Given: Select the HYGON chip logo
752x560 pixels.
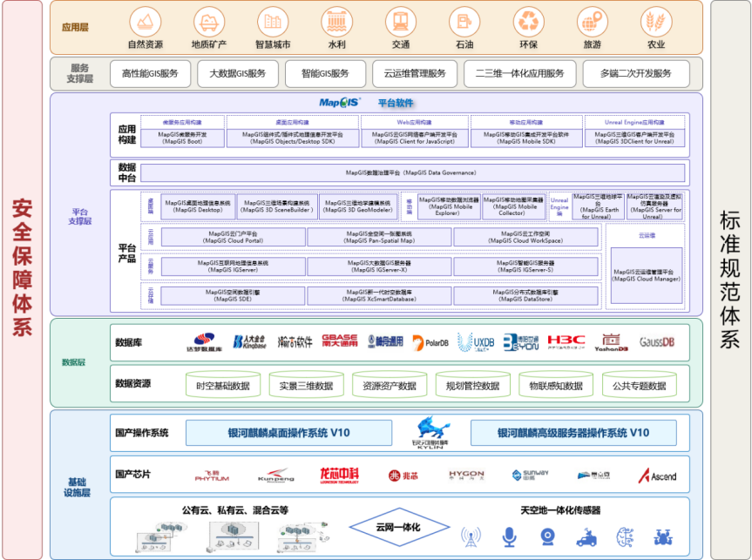Looking at the screenshot, I should pyautogui.click(x=467, y=476).
